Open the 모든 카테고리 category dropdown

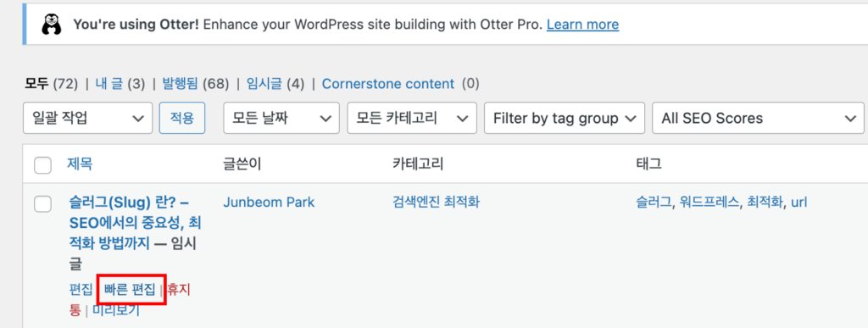412,118
